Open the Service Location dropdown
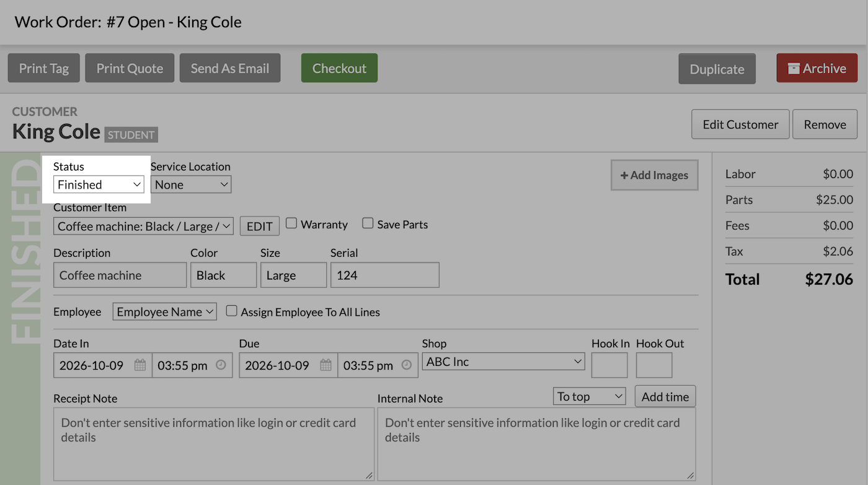 (x=191, y=184)
